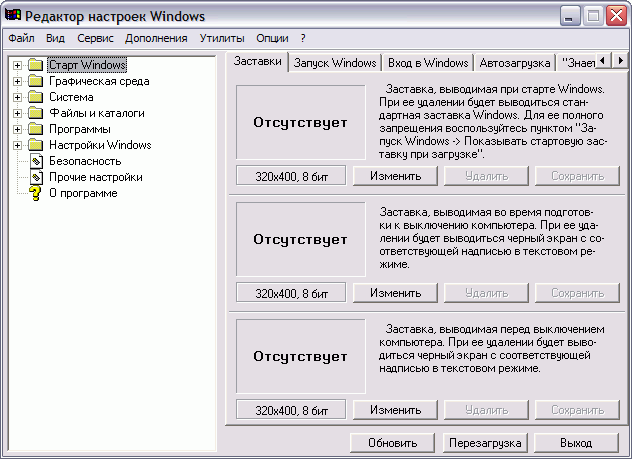632x459 pixels.
Task: Click the Старт Windows folder icon
Action: [x=35, y=65]
